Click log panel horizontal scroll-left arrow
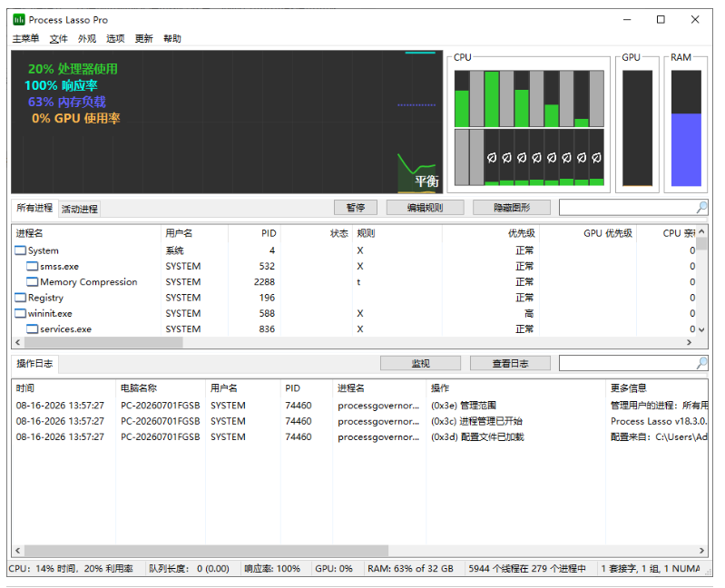This screenshot has height=588, width=725. [x=17, y=551]
